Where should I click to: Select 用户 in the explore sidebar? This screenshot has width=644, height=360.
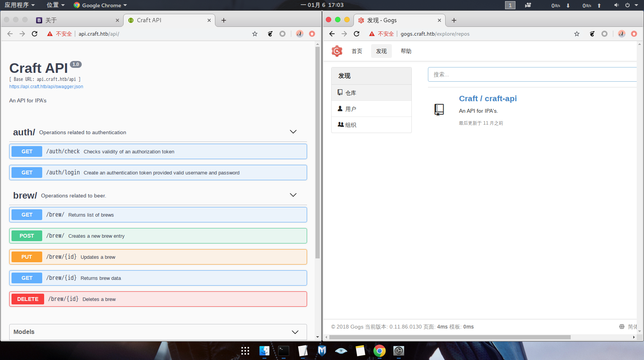[372, 109]
